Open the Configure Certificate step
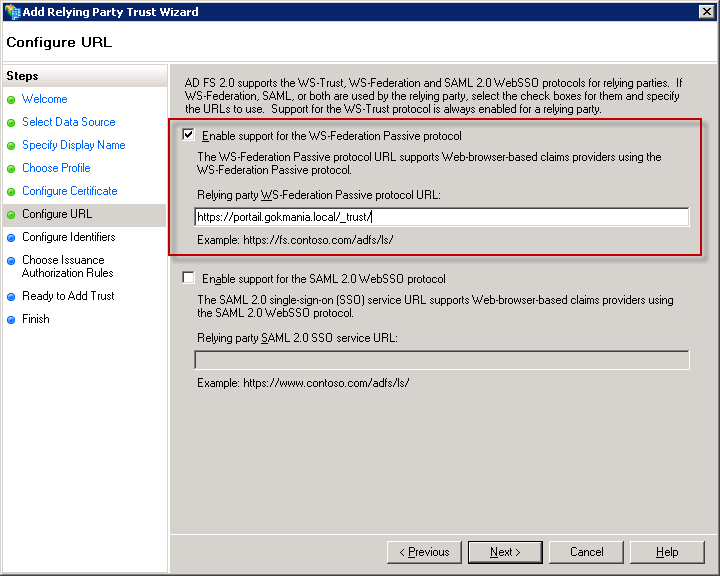 [70, 191]
